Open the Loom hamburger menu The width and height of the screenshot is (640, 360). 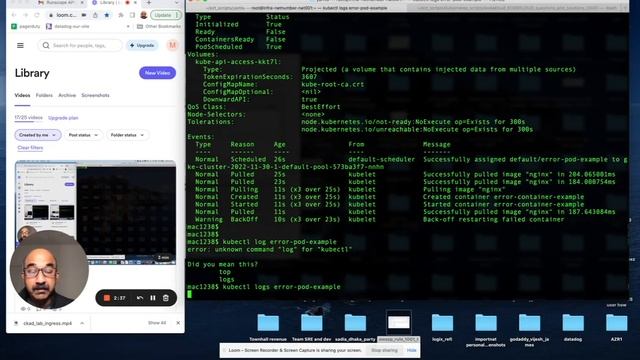tap(20, 45)
